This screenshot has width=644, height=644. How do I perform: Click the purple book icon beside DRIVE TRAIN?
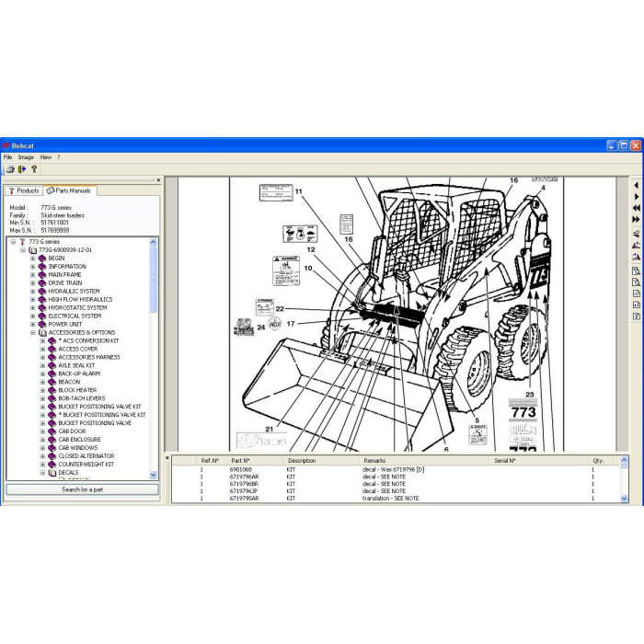42,283
